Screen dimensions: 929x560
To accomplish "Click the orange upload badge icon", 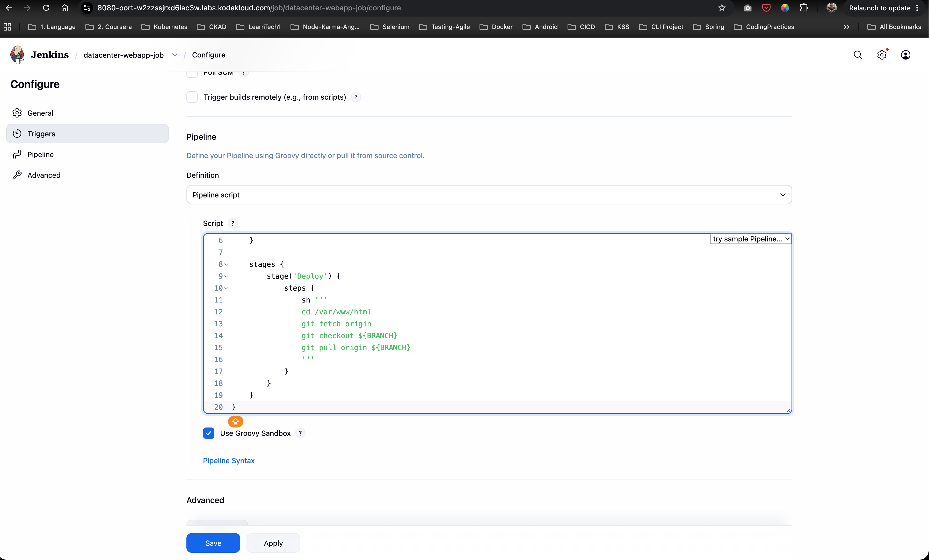I will coord(236,421).
